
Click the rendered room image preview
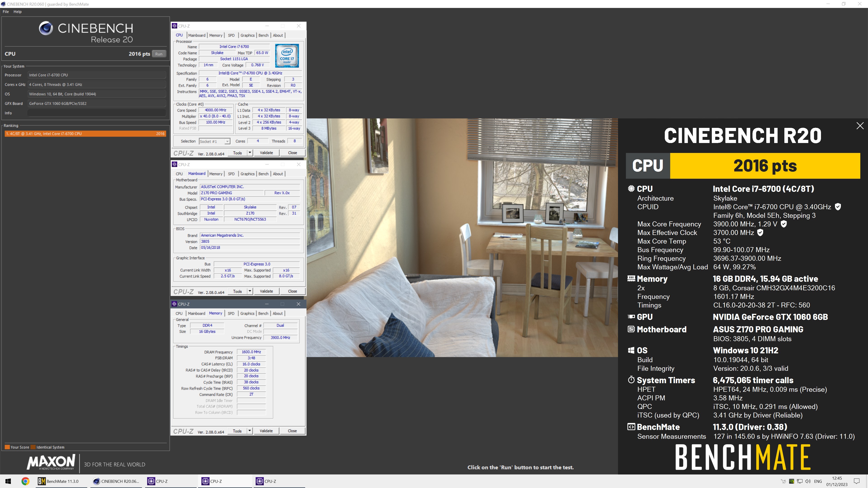[x=462, y=237]
